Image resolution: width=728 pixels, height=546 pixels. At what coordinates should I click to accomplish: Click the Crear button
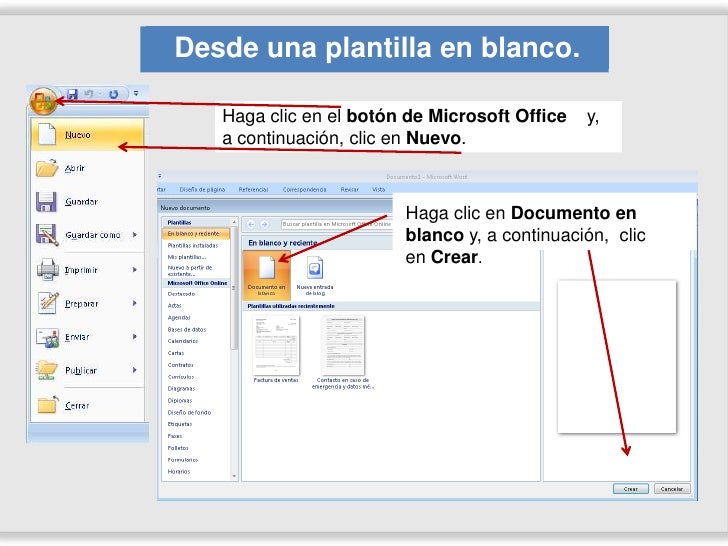coord(630,489)
